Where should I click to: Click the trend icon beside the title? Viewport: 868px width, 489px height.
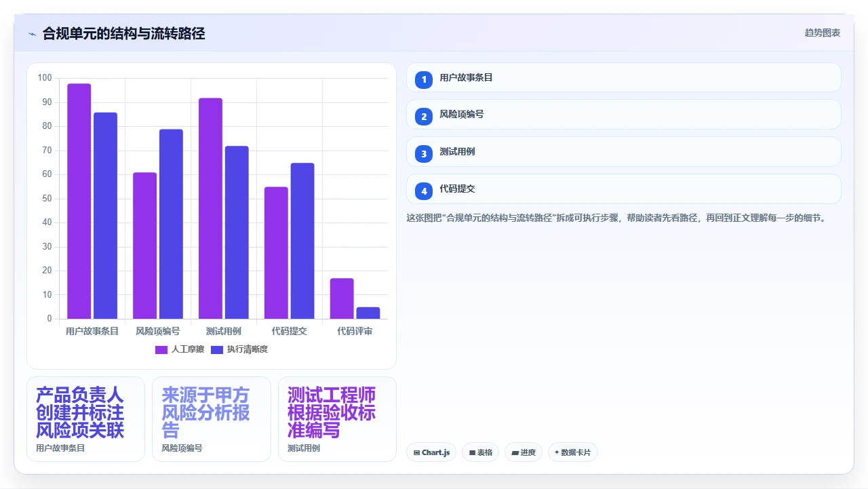pyautogui.click(x=33, y=34)
